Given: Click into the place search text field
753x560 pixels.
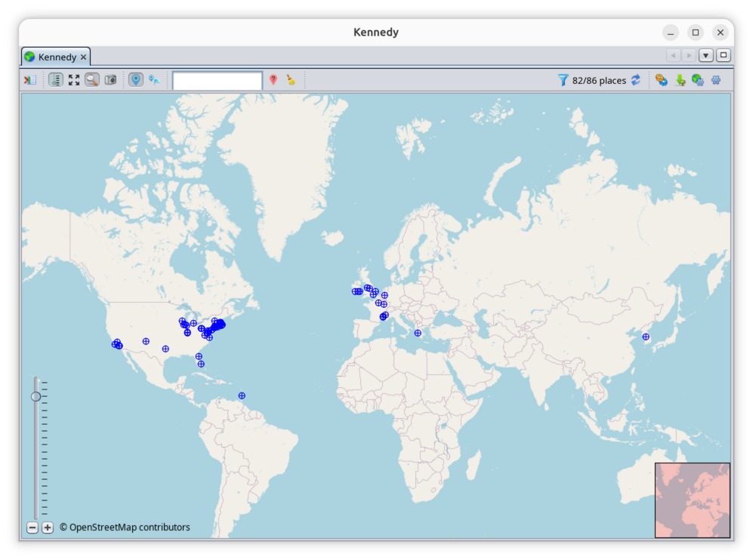Looking at the screenshot, I should (218, 81).
